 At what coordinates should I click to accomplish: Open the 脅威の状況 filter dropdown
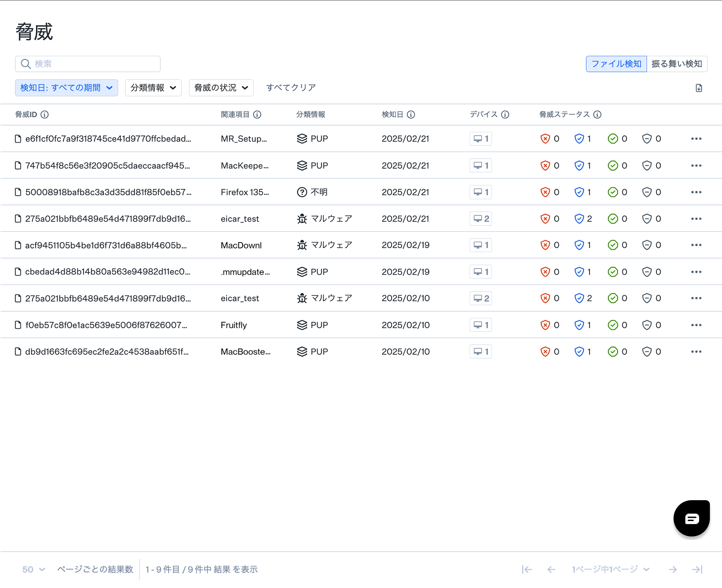[x=221, y=88]
